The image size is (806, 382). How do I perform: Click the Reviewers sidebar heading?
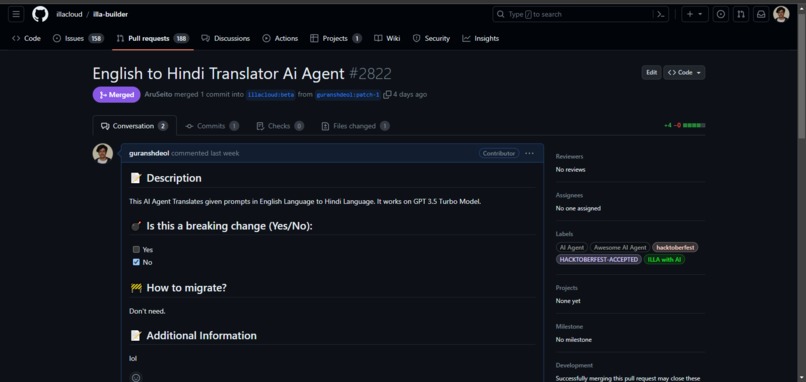pos(569,156)
